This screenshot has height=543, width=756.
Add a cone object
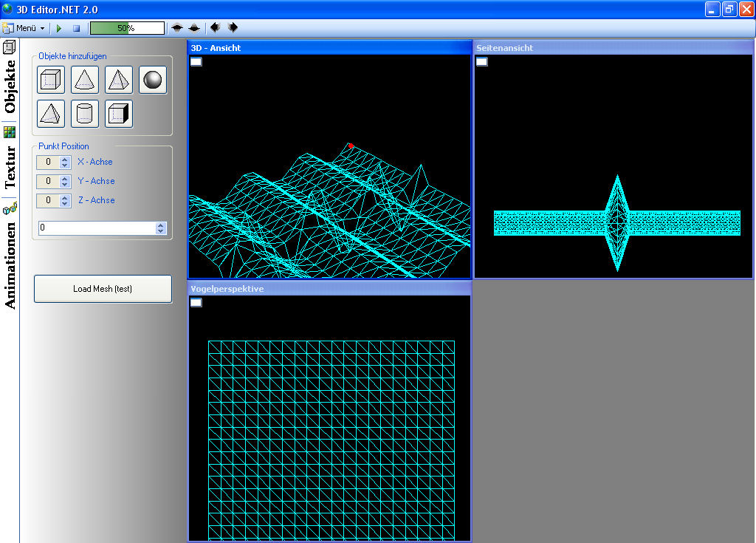click(x=85, y=80)
